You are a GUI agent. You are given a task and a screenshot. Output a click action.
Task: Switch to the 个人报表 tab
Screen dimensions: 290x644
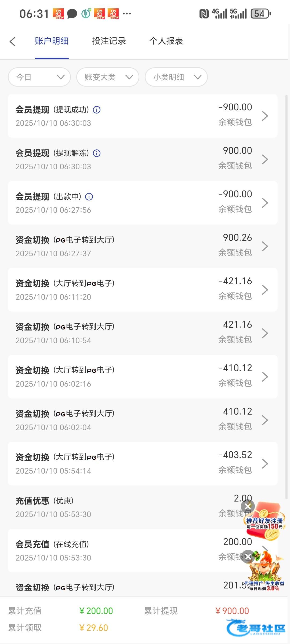click(x=166, y=41)
